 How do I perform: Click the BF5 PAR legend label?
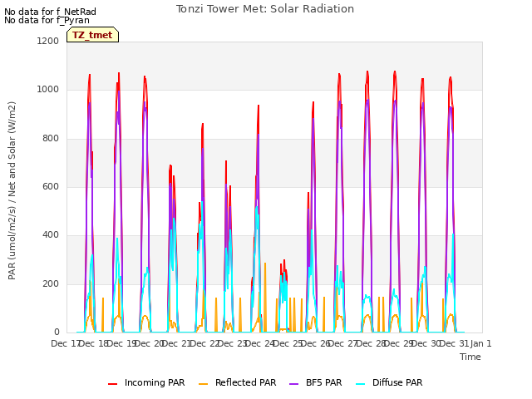tap(323, 382)
